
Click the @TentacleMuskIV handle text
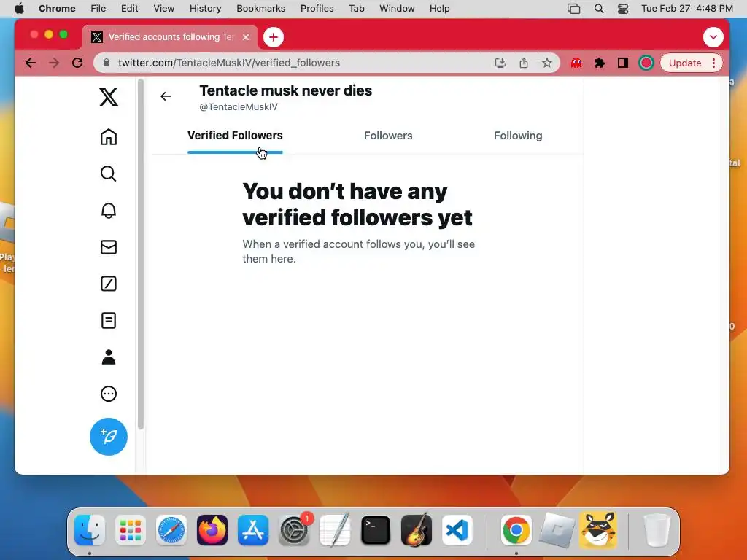tap(239, 107)
